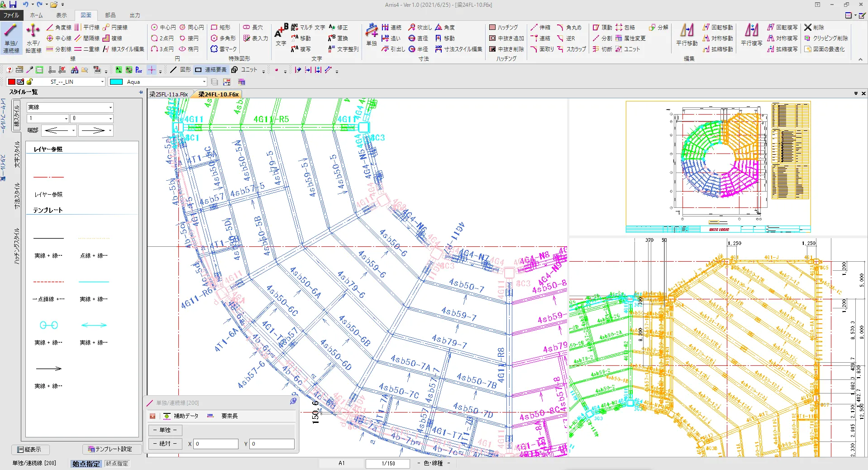Viewport: 868px width, 470px height.
Task: Select the large 文字 text tool
Action: click(x=281, y=35)
